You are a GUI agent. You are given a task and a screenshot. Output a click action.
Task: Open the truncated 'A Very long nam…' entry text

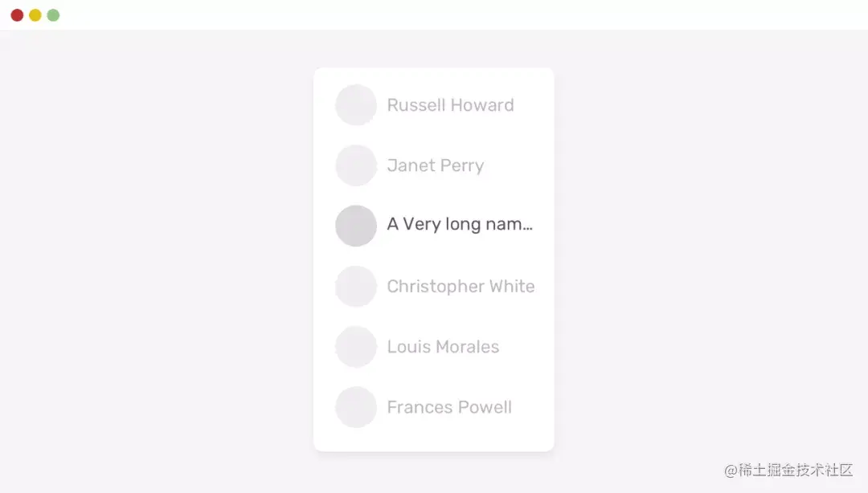(x=460, y=225)
